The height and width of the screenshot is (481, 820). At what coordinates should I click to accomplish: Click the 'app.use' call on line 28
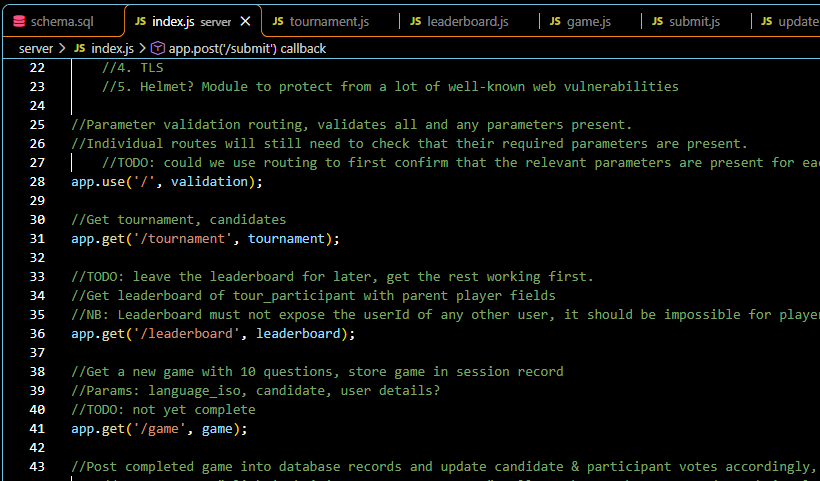coord(98,181)
